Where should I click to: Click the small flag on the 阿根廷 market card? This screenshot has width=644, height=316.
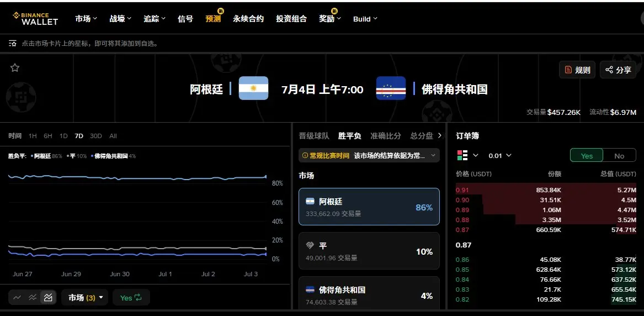(310, 201)
